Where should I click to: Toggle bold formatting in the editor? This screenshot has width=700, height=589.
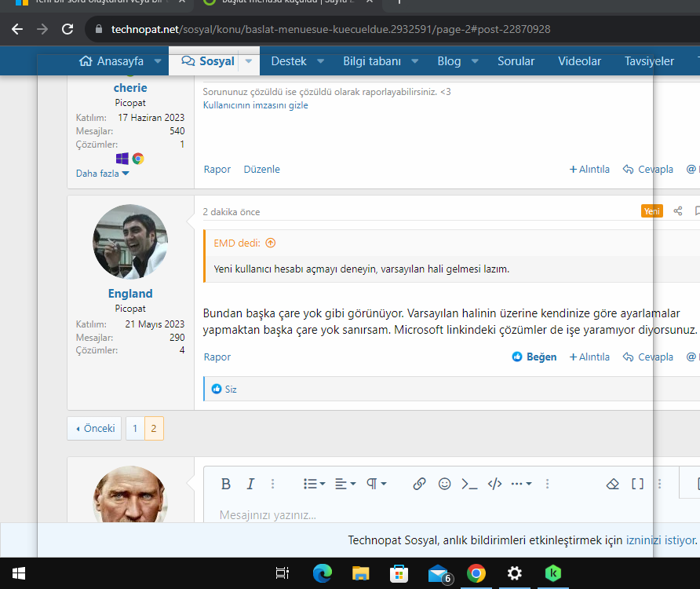(x=226, y=484)
